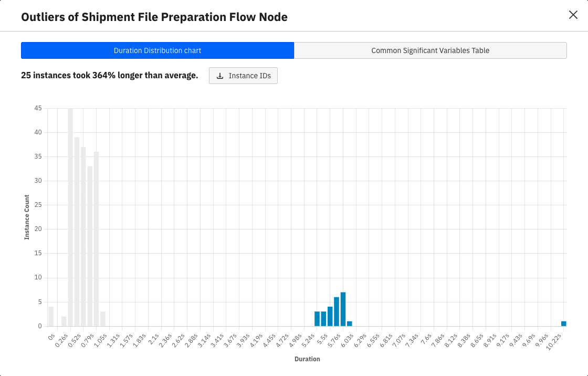Click the small blue bar at 6.03s
The height and width of the screenshot is (376, 588).
[350, 323]
